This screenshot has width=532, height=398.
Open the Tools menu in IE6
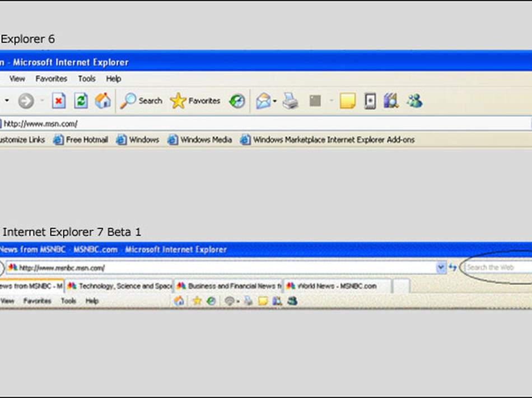pos(87,79)
